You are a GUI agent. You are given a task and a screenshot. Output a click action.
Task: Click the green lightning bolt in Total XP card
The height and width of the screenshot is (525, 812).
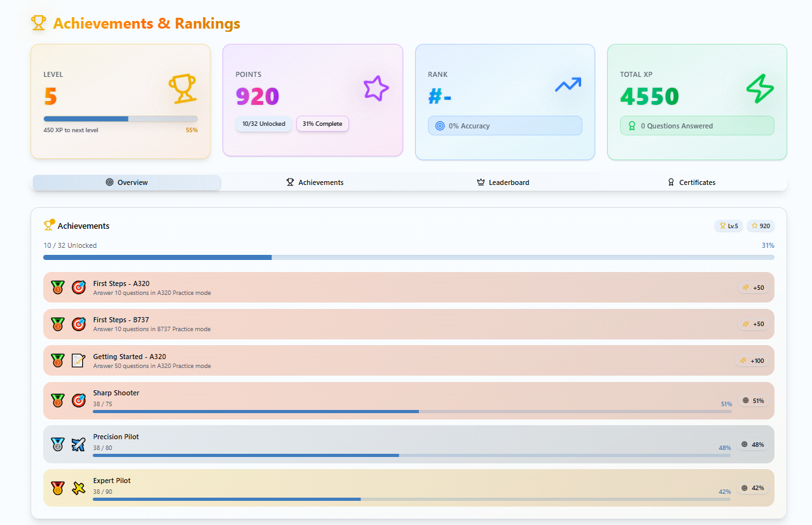pyautogui.click(x=760, y=89)
